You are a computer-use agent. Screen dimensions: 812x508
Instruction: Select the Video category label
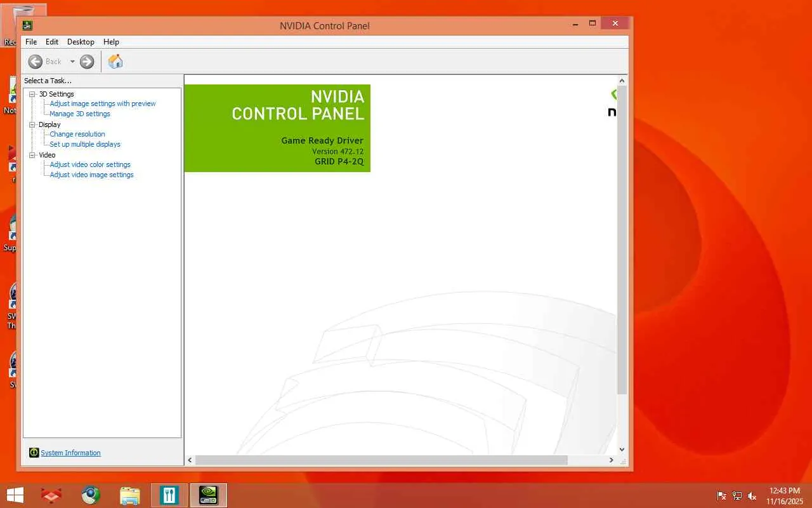coord(47,155)
